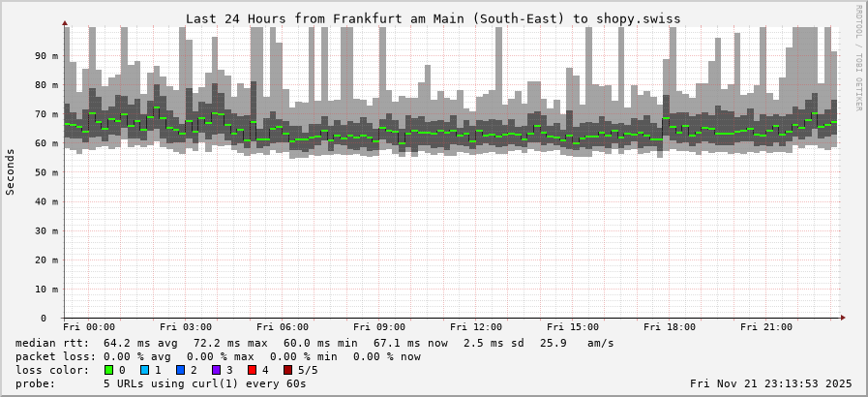The image size is (868, 397).
Task: Click the dark red 5/5 loss swatch
Action: (287, 370)
